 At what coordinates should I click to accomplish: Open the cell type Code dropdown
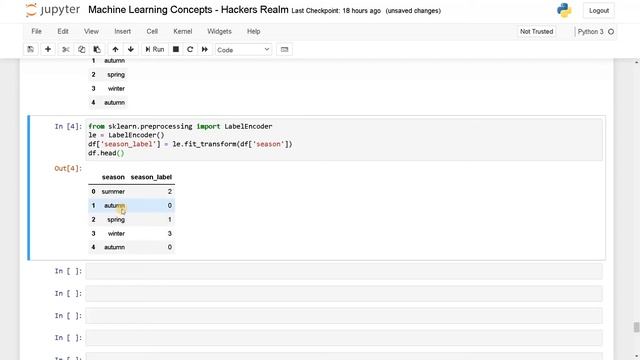pos(243,50)
